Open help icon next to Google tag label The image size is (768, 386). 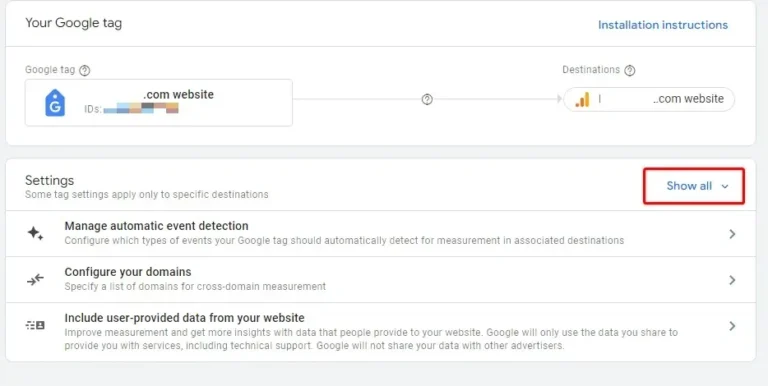[x=85, y=71]
